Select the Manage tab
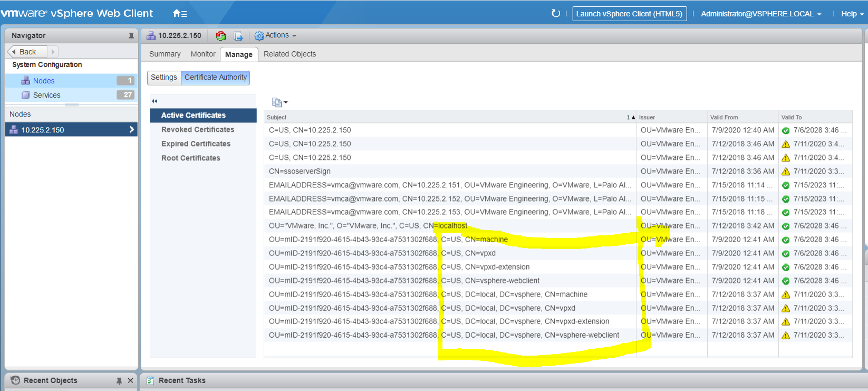 [239, 54]
